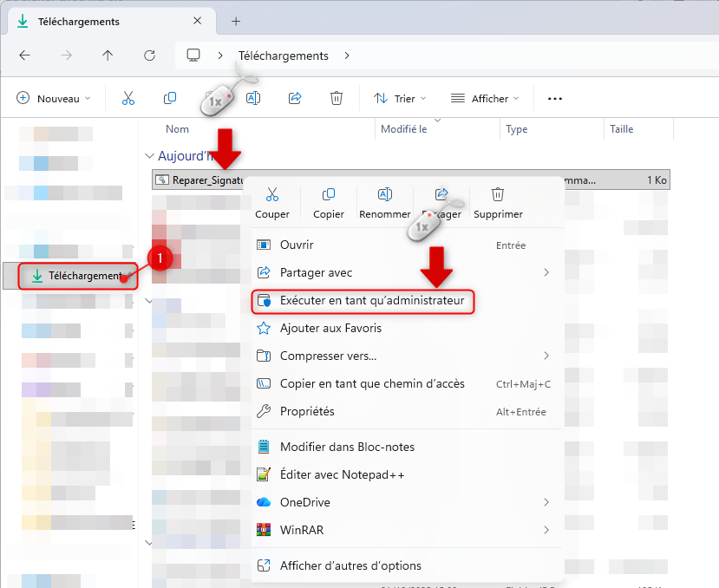Click Afficher d'autres d'options
The height and width of the screenshot is (588, 719).
[350, 565]
